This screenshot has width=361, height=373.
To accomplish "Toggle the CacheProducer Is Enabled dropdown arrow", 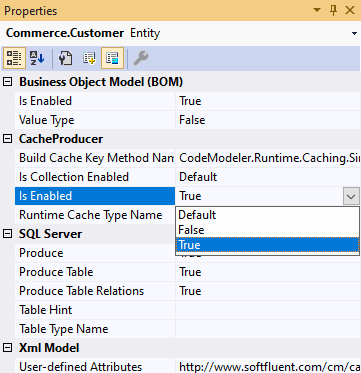I will click(351, 196).
